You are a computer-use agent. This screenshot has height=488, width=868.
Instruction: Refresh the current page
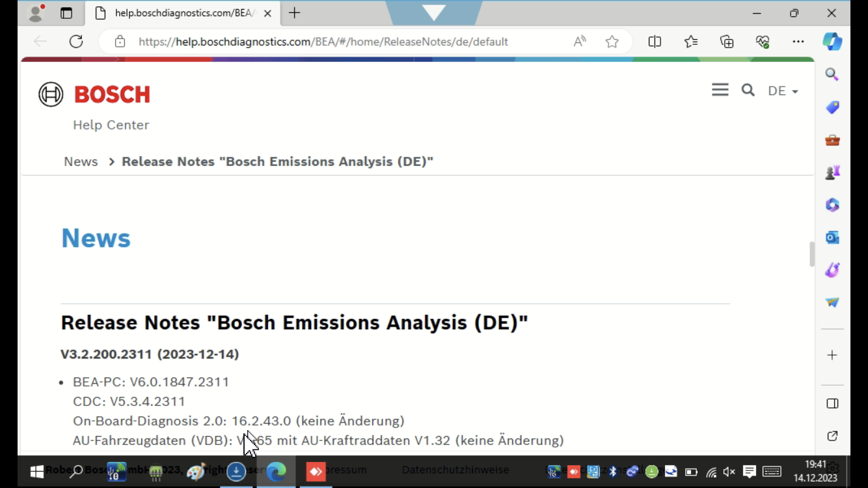click(x=76, y=42)
